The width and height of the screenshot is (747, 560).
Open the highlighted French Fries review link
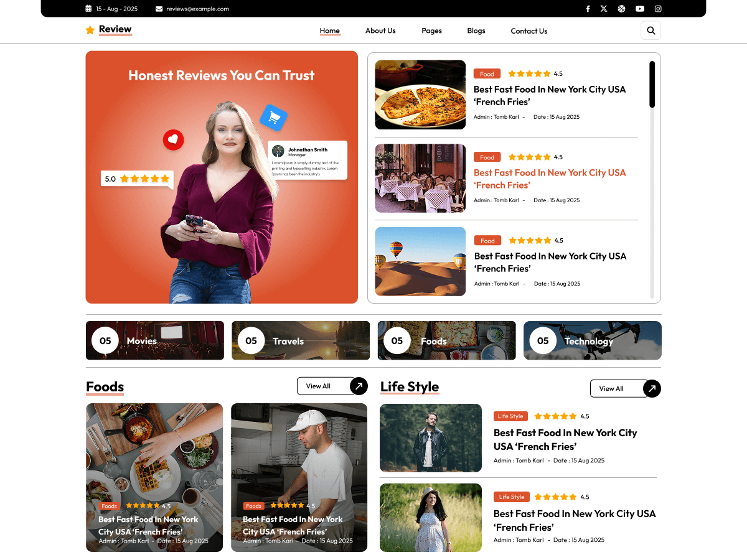(550, 179)
